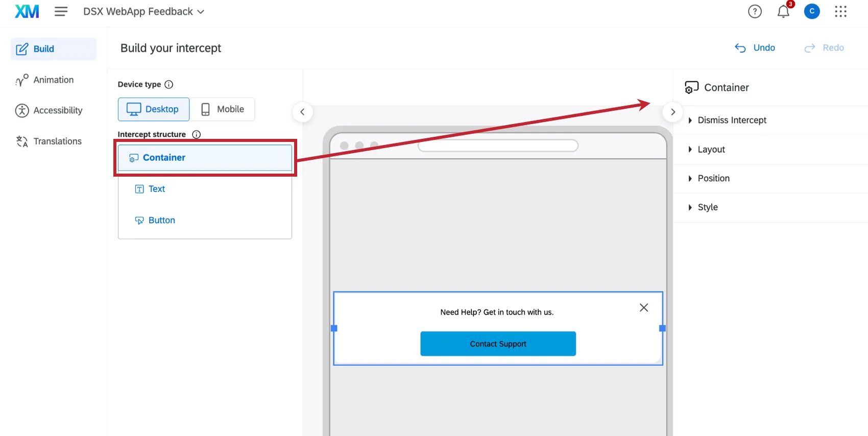The width and height of the screenshot is (868, 436).
Task: Close the intercept preview with X
Action: pos(644,307)
